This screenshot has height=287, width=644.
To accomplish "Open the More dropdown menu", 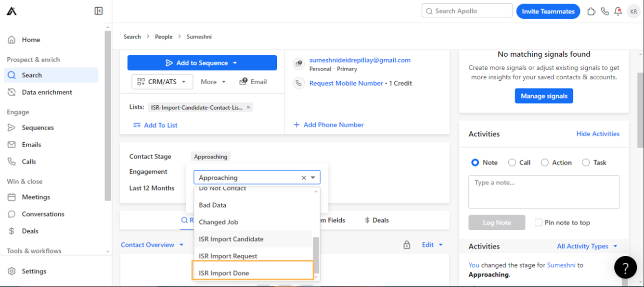I will (213, 82).
